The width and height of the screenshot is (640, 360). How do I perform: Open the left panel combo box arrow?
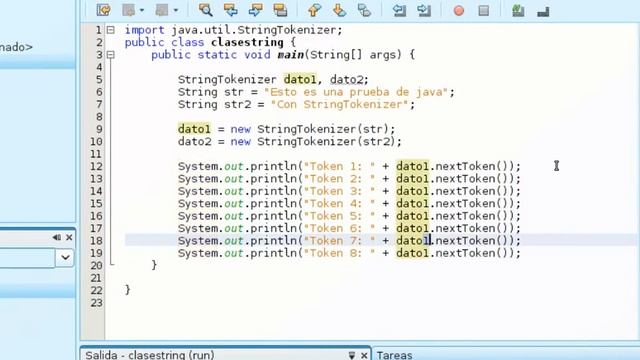[x=65, y=258]
